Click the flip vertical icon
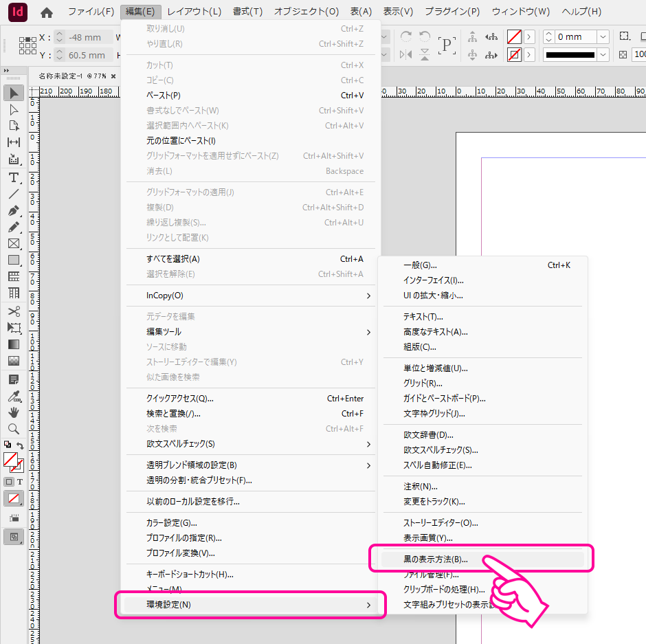Screen dimensions: 646x644 tap(425, 54)
